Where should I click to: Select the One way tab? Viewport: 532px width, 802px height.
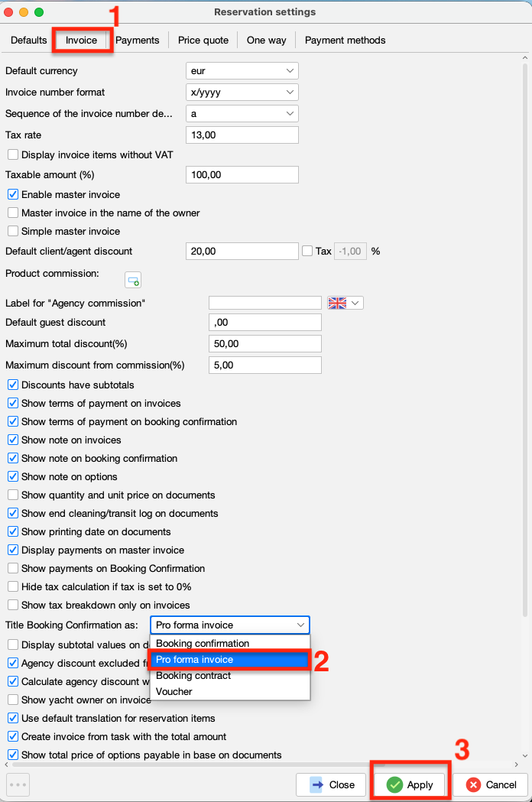coord(267,40)
